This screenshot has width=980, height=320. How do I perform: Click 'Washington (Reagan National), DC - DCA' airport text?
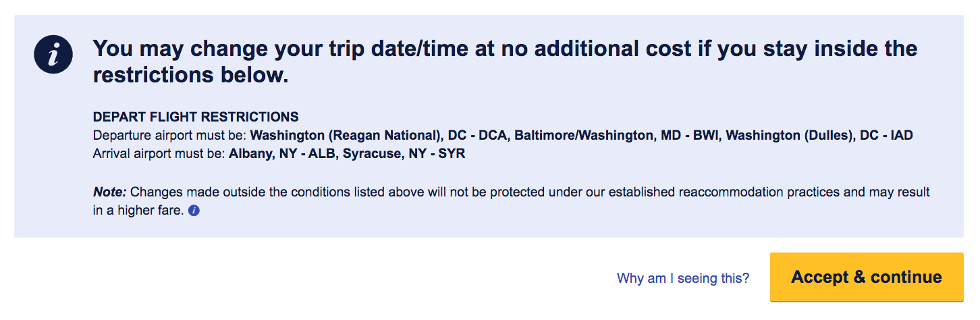(x=379, y=135)
